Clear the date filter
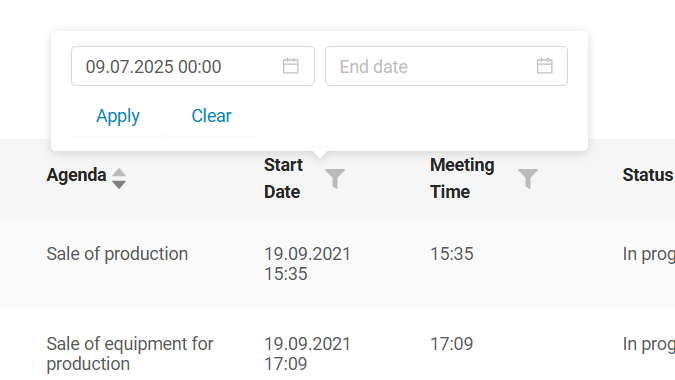The image size is (675, 380). click(x=211, y=116)
